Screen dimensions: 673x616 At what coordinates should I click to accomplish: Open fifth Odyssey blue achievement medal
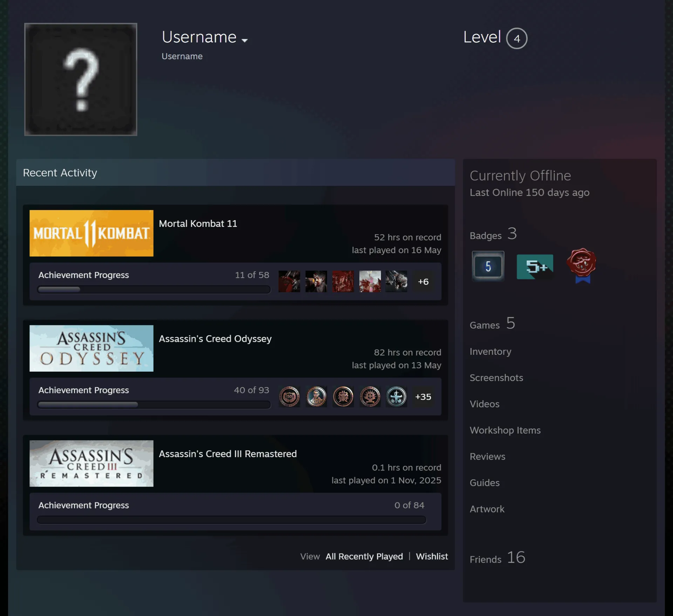tap(396, 397)
